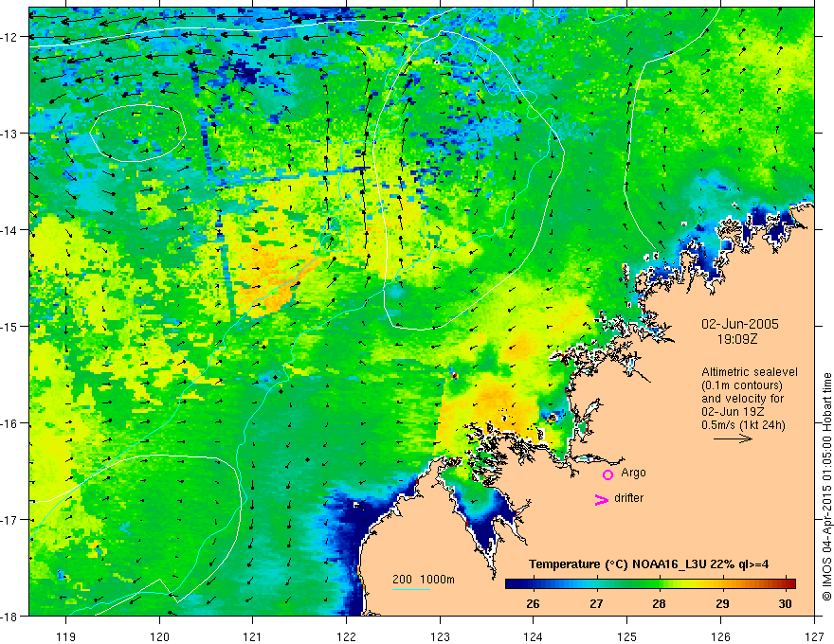Viewport: 834px width, 644px height.
Task: Click the latitude axis label '-14'
Action: click(10, 230)
